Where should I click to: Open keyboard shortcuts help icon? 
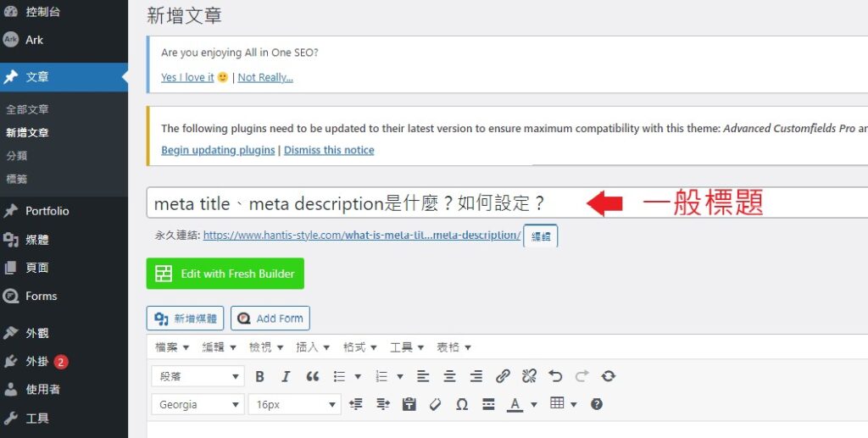click(x=596, y=404)
